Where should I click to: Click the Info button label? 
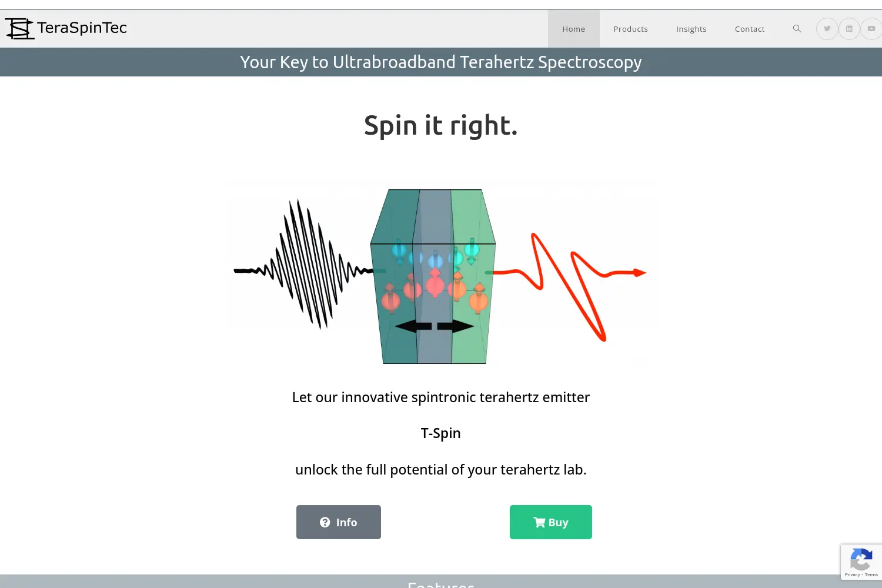(346, 522)
